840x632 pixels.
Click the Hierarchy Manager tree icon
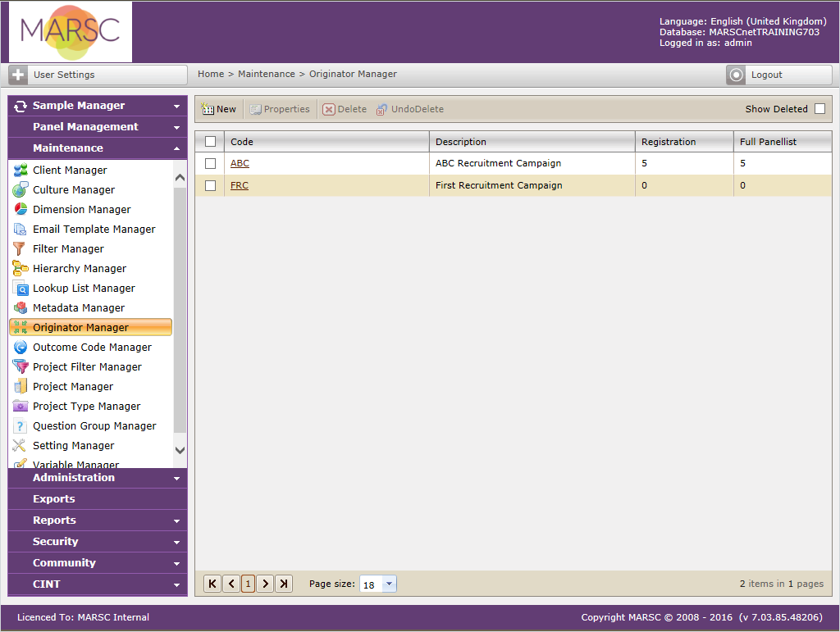[x=21, y=268]
